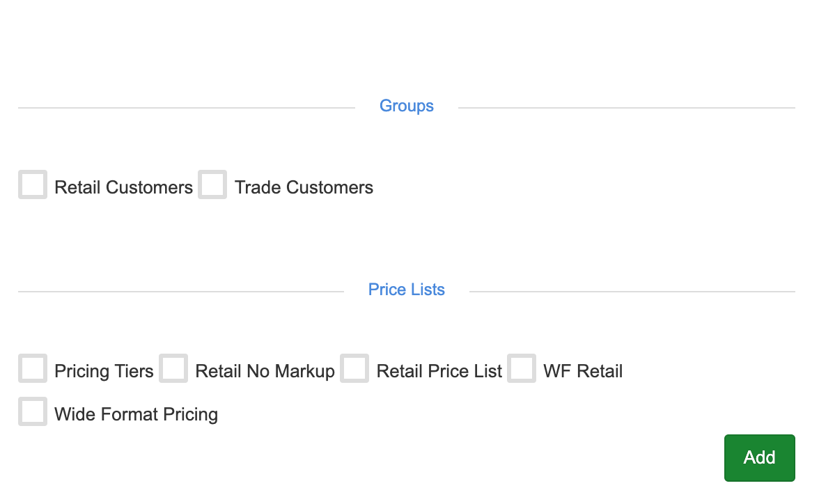This screenshot has width=819, height=504.
Task: Click the Groups section heading
Action: [x=407, y=106]
